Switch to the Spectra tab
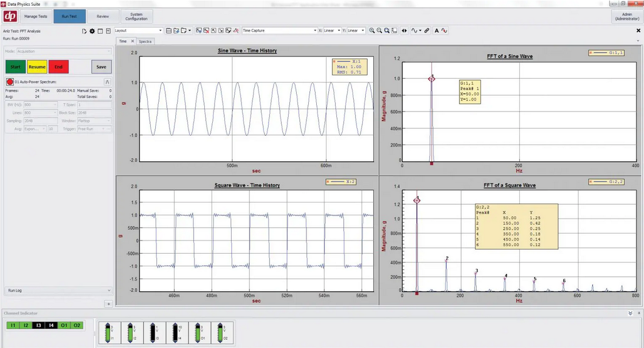644x348 pixels. (145, 41)
